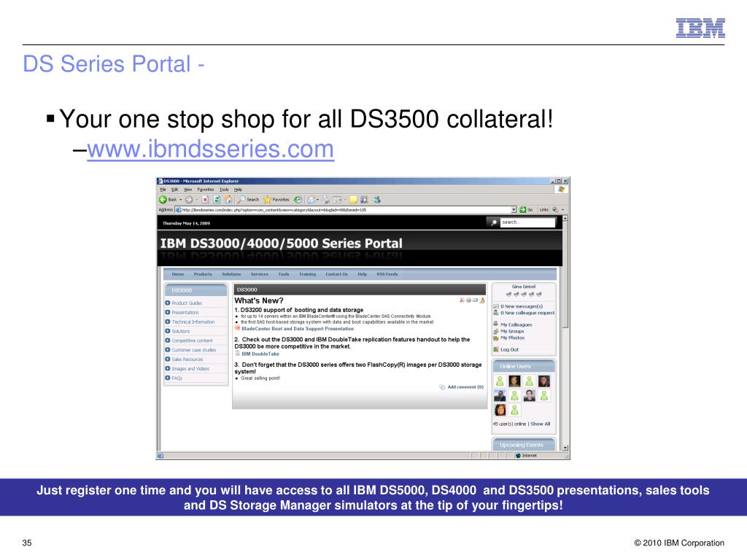The height and width of the screenshot is (560, 747).
Task: Open Sales Resources sidebar link
Action: (187, 359)
